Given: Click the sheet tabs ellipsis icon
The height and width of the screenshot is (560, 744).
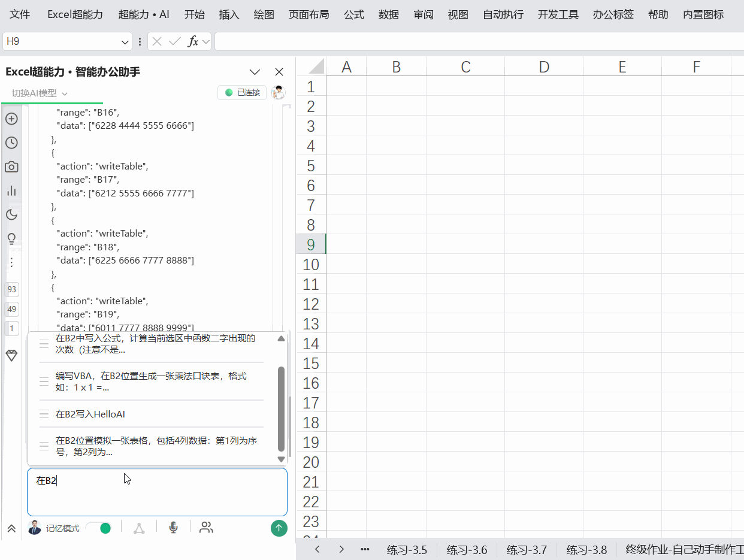Looking at the screenshot, I should tap(365, 549).
